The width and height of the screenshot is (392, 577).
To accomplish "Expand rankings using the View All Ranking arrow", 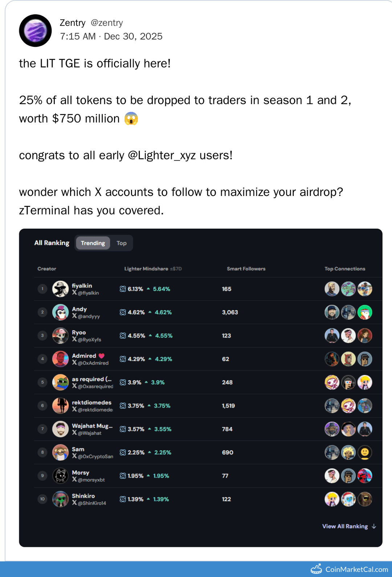I will point(374,526).
